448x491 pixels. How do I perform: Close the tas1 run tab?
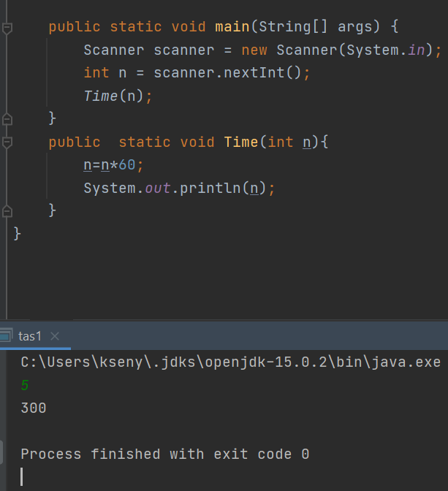tap(55, 336)
